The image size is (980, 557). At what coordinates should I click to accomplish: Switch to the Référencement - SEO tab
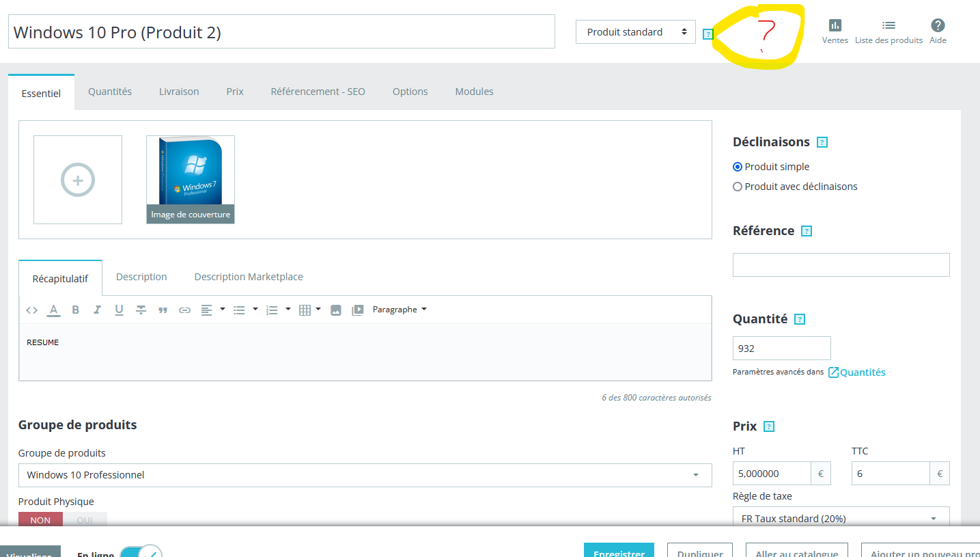pyautogui.click(x=318, y=92)
